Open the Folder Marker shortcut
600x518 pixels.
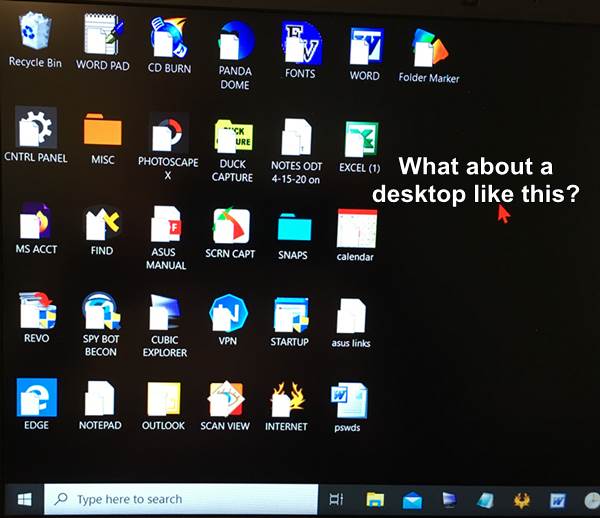pos(429,47)
